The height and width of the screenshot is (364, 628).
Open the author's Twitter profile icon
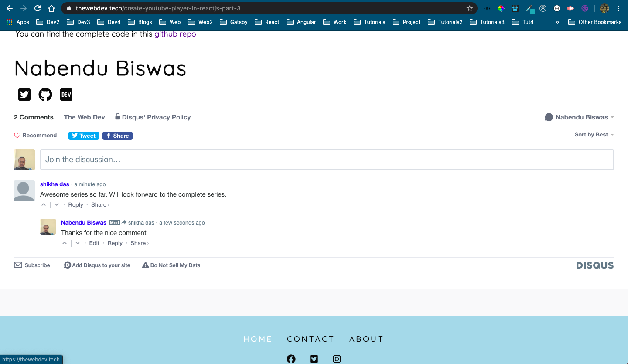point(24,95)
